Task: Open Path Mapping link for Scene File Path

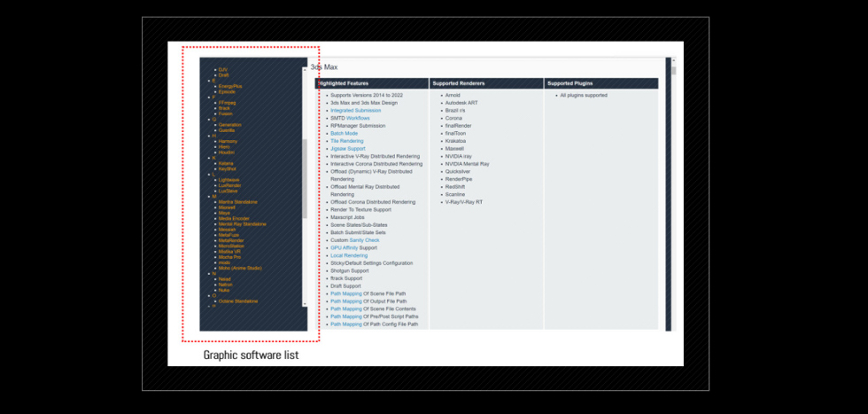Action: coord(346,293)
